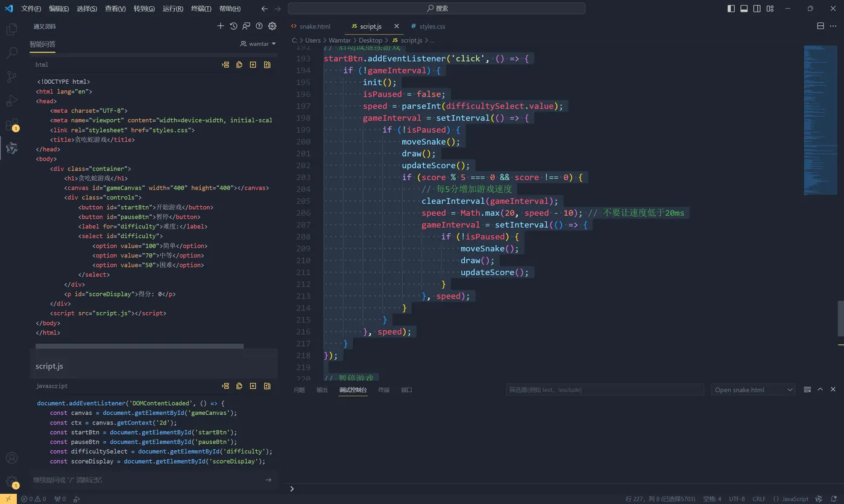Open help question mark icon

[259, 26]
